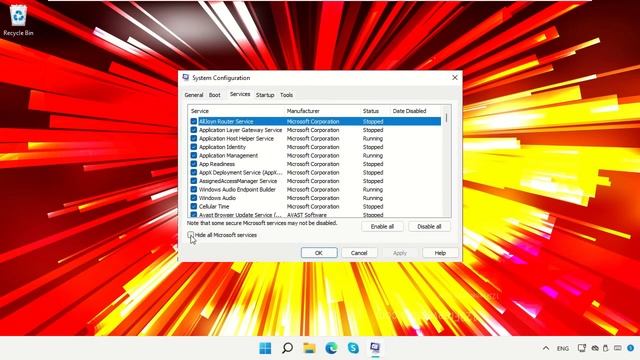Open File Explorer from taskbar
The image size is (640, 360).
(309, 348)
